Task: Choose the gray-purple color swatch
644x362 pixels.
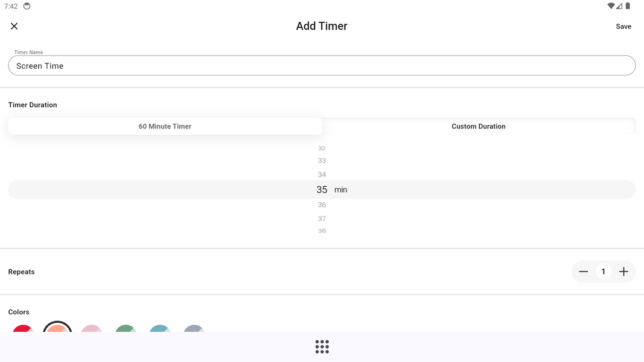Action: tap(194, 328)
